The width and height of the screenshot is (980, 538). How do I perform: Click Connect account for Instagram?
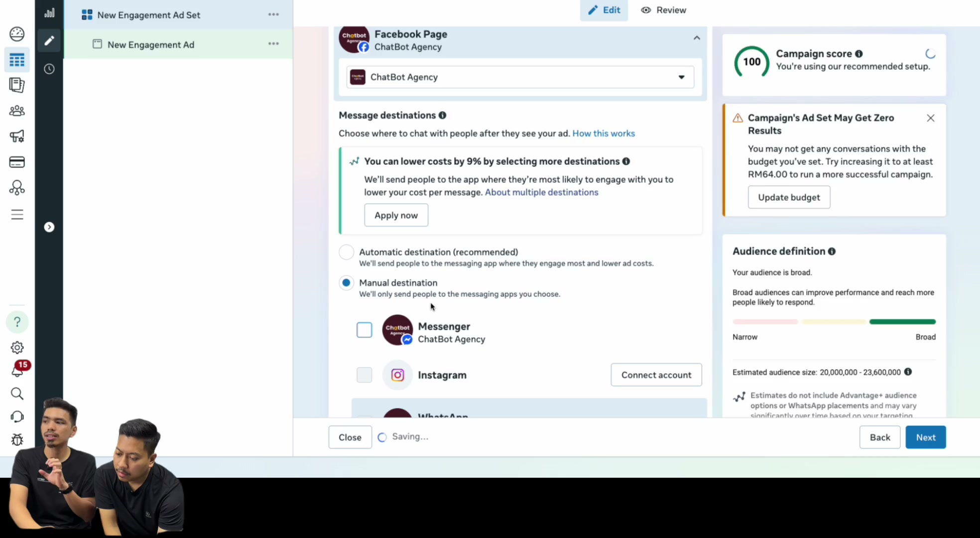tap(656, 375)
